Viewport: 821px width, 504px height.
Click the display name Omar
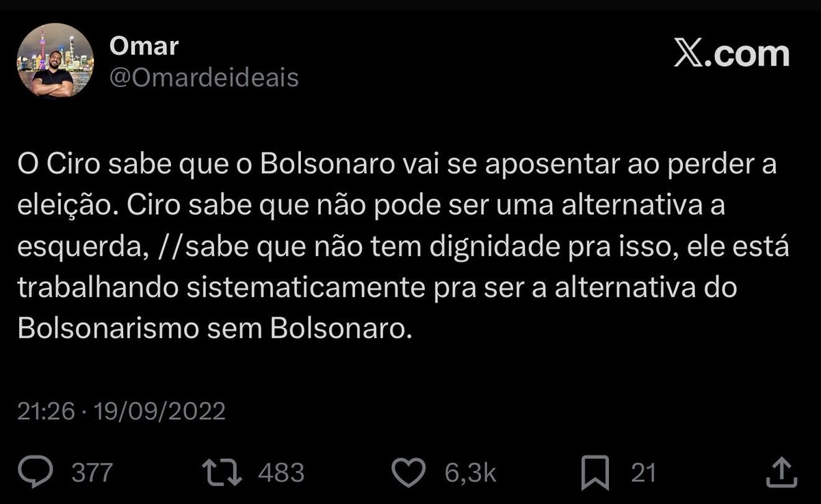[144, 47]
